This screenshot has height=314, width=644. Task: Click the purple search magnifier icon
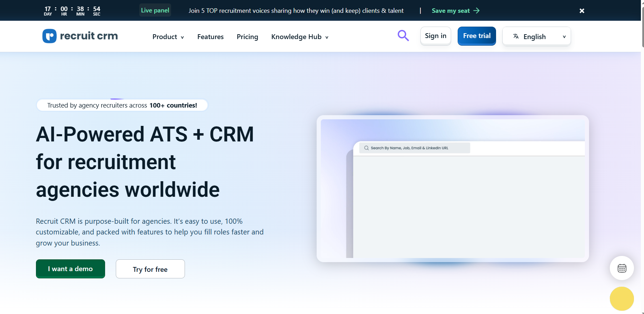point(403,36)
